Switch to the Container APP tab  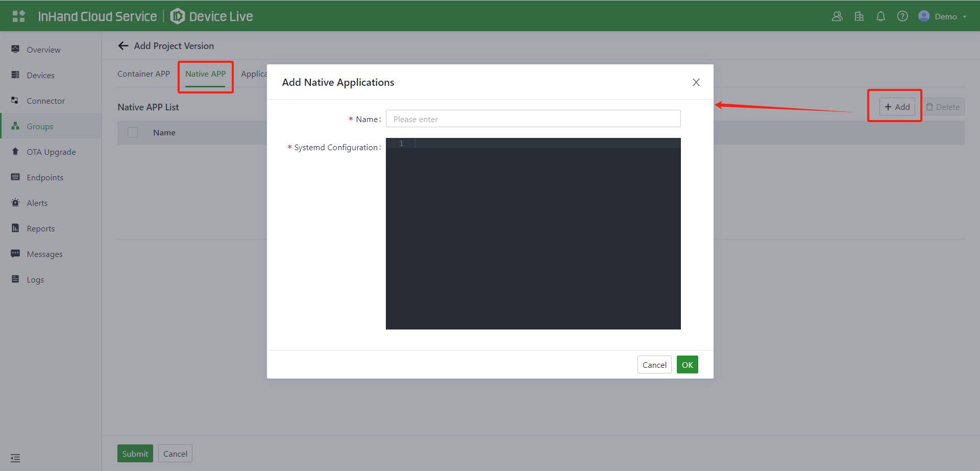143,74
